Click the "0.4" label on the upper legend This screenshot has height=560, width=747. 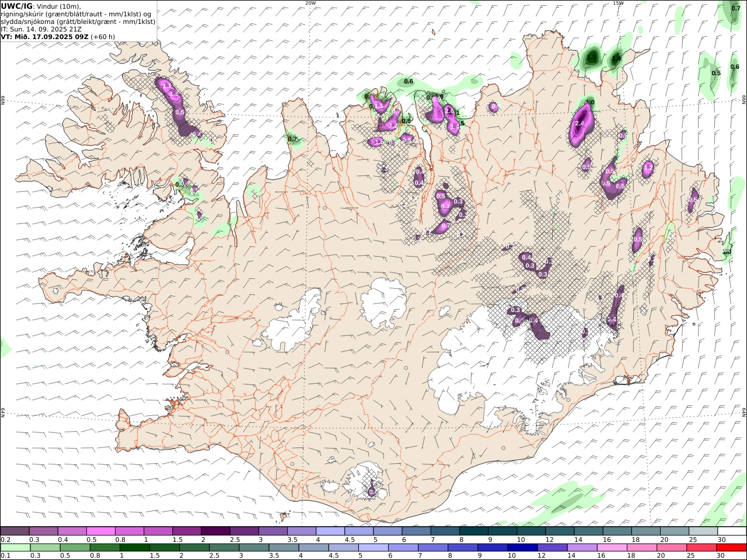coord(62,540)
